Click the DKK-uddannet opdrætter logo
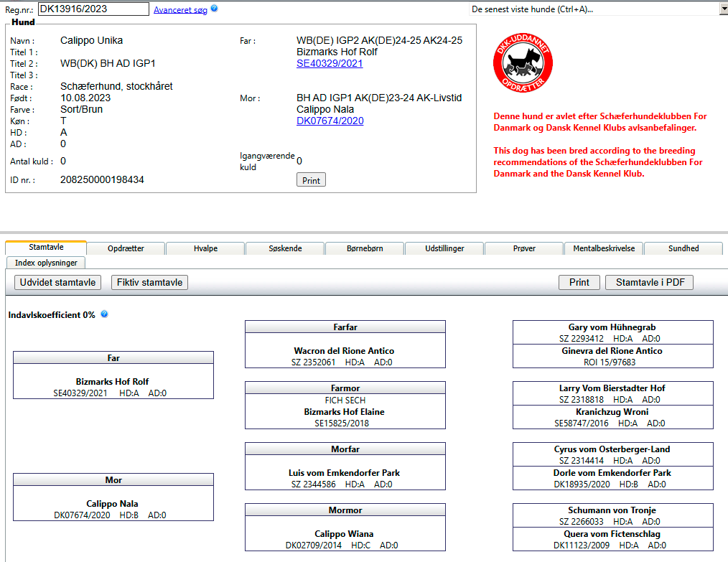 click(x=522, y=64)
